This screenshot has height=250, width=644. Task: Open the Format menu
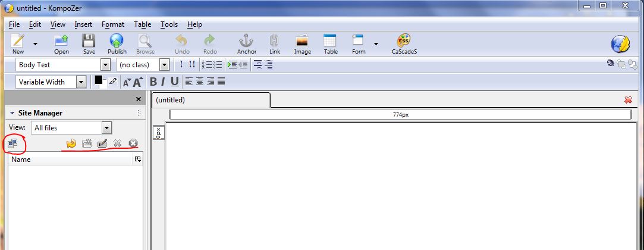pos(113,24)
